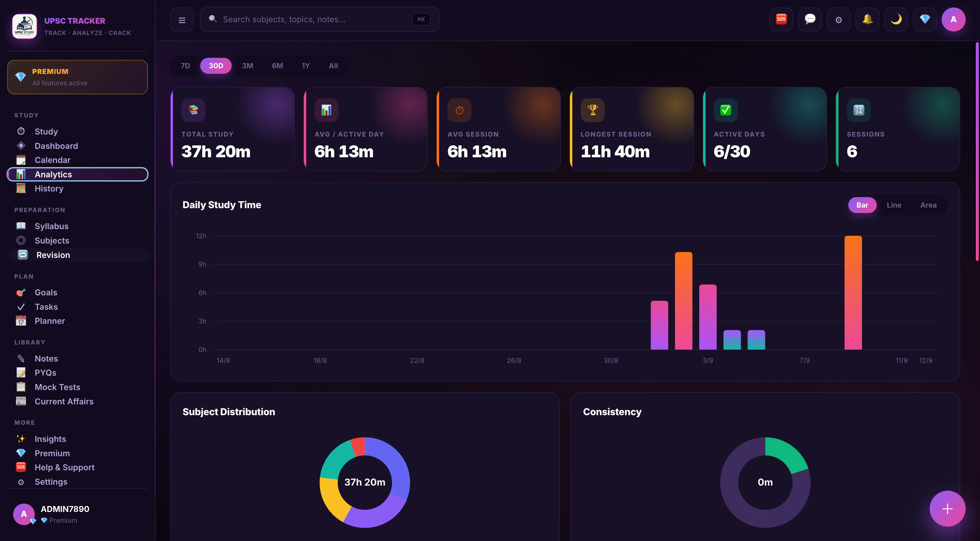Click the Subject Distribution donut chart
This screenshot has height=541, width=980.
365,482
